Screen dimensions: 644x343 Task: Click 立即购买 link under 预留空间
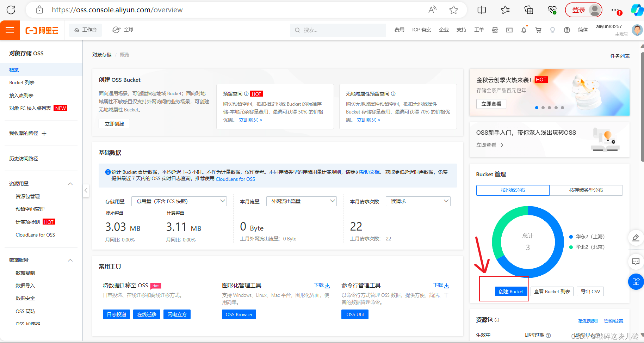pos(250,120)
